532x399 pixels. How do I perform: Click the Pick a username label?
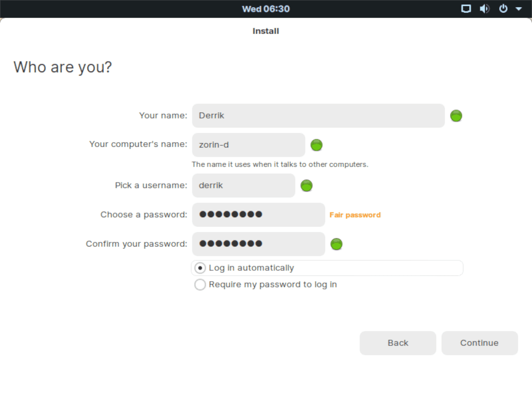151,185
